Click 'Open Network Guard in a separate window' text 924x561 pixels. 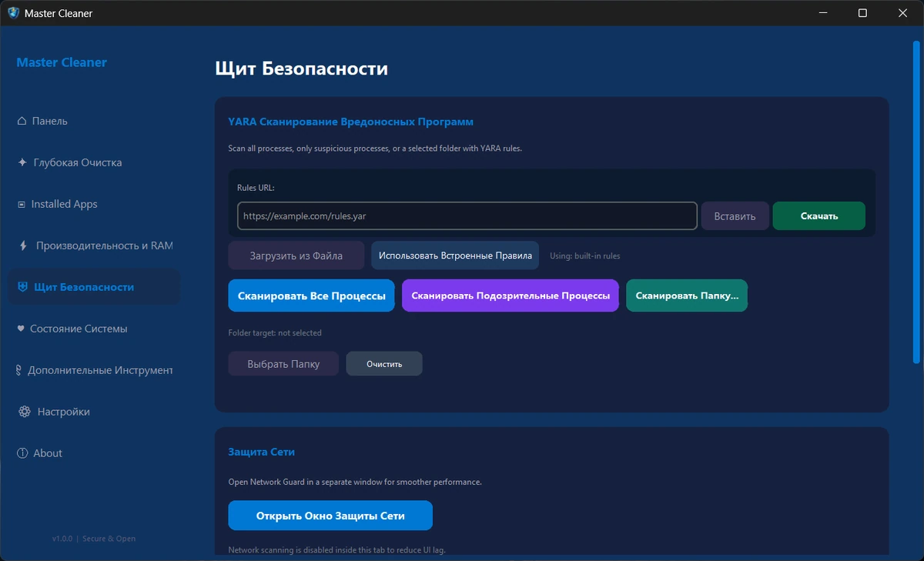pos(355,482)
